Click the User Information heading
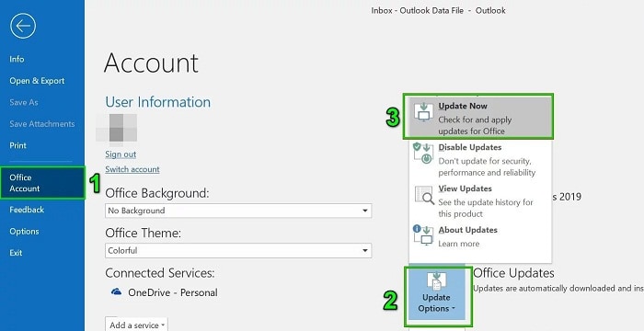This screenshot has height=331, width=644. click(x=158, y=102)
